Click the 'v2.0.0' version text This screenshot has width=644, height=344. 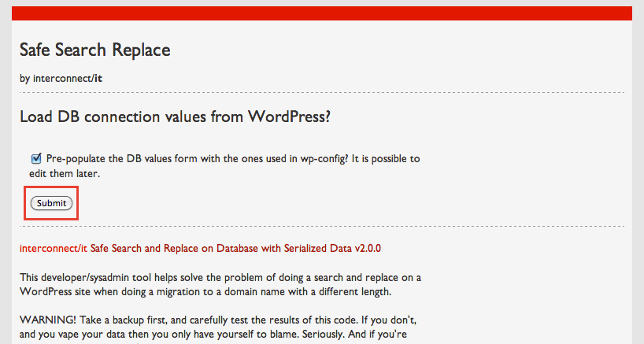click(x=368, y=248)
